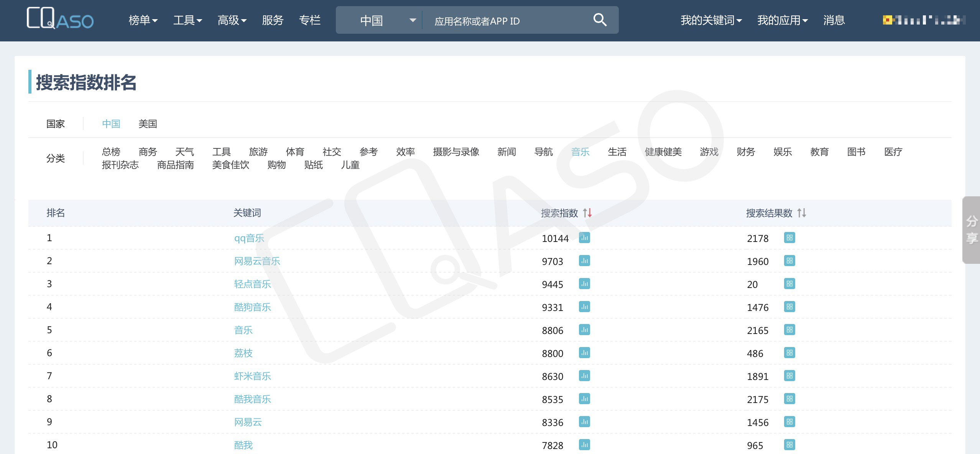Image resolution: width=980 pixels, height=454 pixels.
Task: Select 中国 country filter
Action: tap(111, 124)
